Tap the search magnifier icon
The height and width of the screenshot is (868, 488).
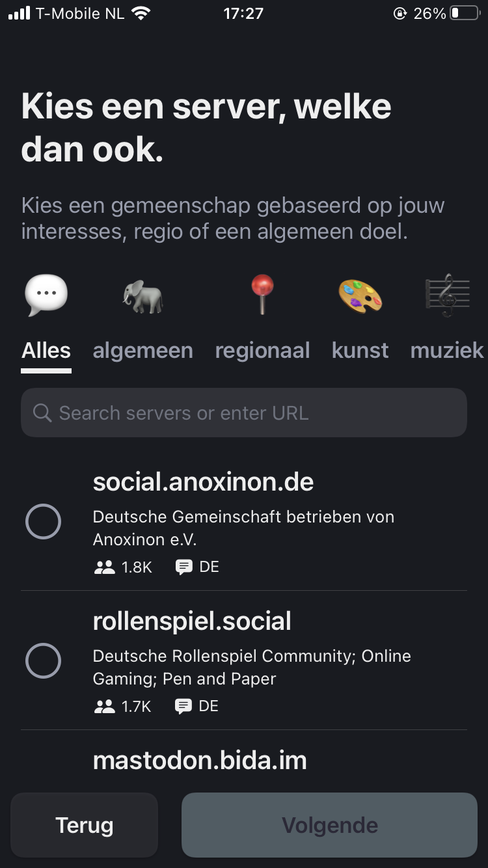42,413
